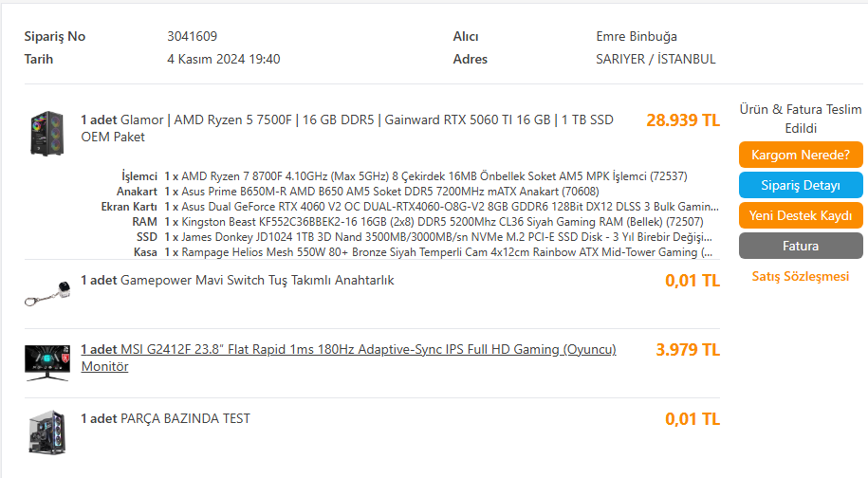
Task: Follow the MSI G2412F monitor product link
Action: (348, 358)
